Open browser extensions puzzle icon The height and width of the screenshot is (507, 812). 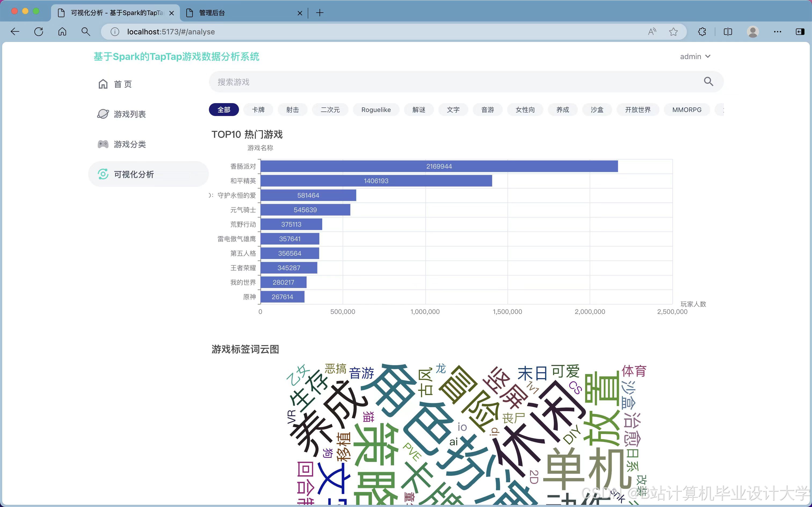coord(702,32)
